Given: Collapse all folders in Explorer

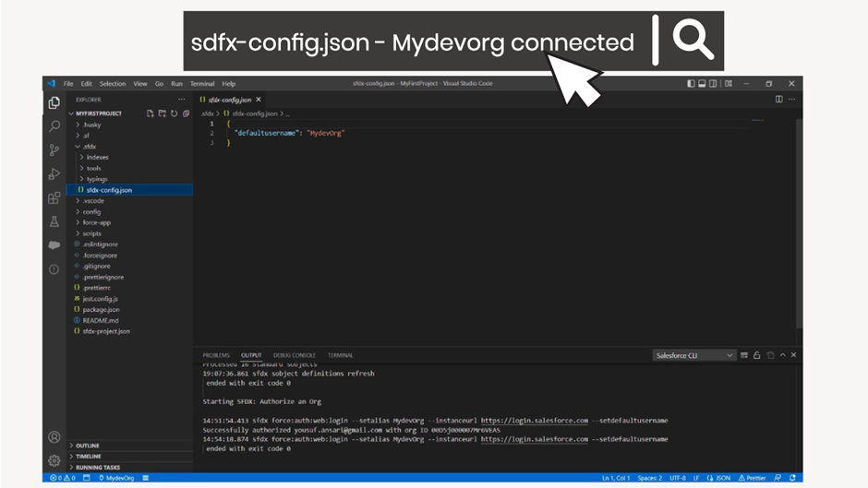Looking at the screenshot, I should (x=186, y=113).
